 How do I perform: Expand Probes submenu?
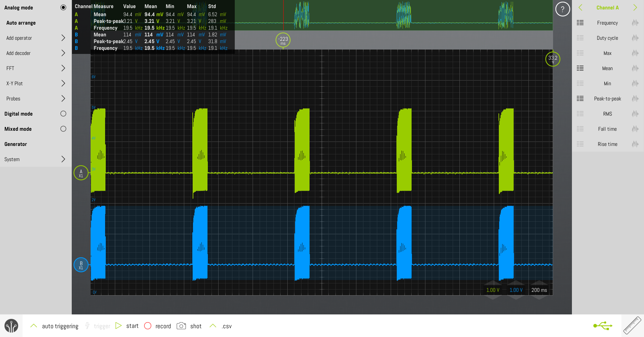point(63,98)
